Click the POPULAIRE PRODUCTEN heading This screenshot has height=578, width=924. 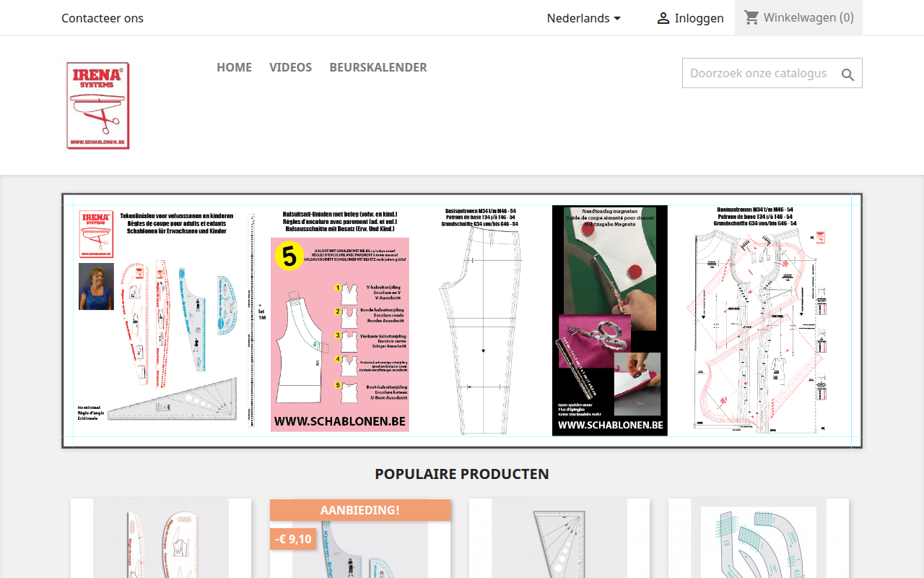(462, 474)
